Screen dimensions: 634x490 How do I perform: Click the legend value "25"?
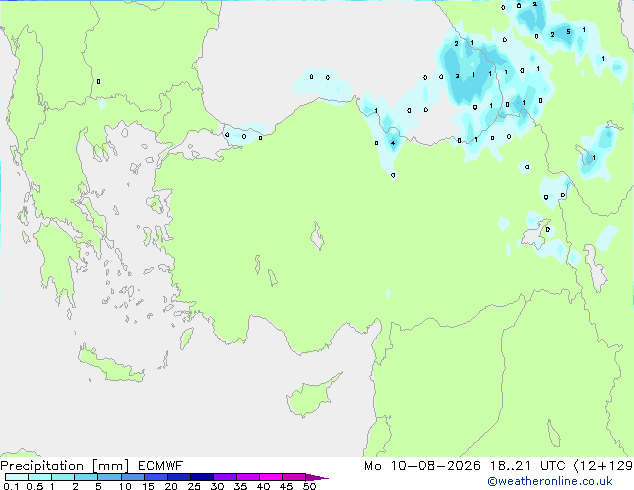tap(194, 486)
